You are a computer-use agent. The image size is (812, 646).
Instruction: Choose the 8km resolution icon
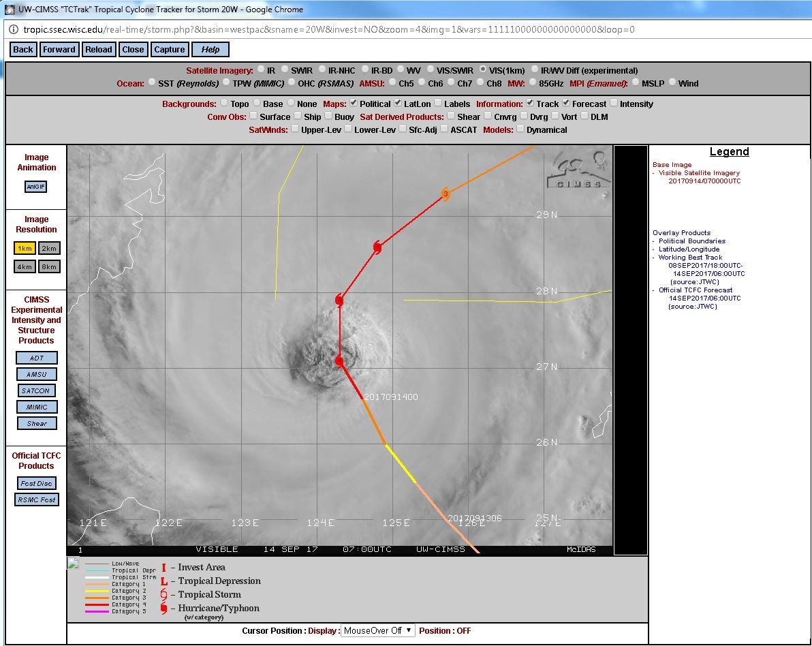click(x=49, y=267)
